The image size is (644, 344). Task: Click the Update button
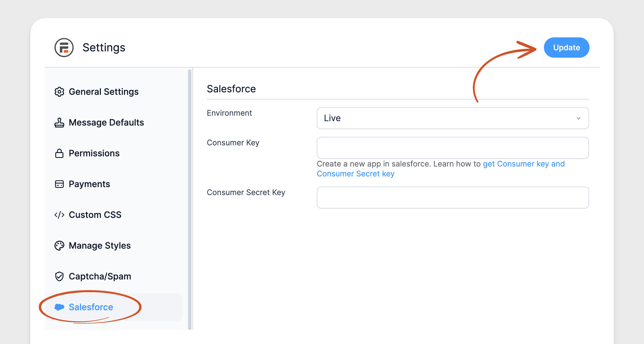point(566,48)
